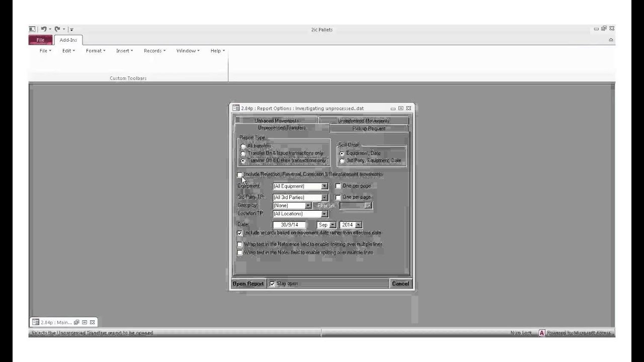This screenshot has height=362, width=644.
Task: Toggle include records based on movement date
Action: click(x=239, y=233)
